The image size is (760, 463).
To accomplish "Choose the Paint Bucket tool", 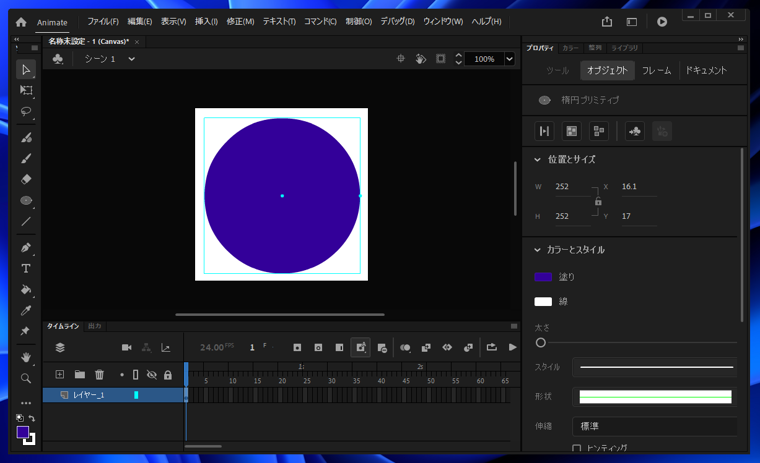I will (26, 290).
